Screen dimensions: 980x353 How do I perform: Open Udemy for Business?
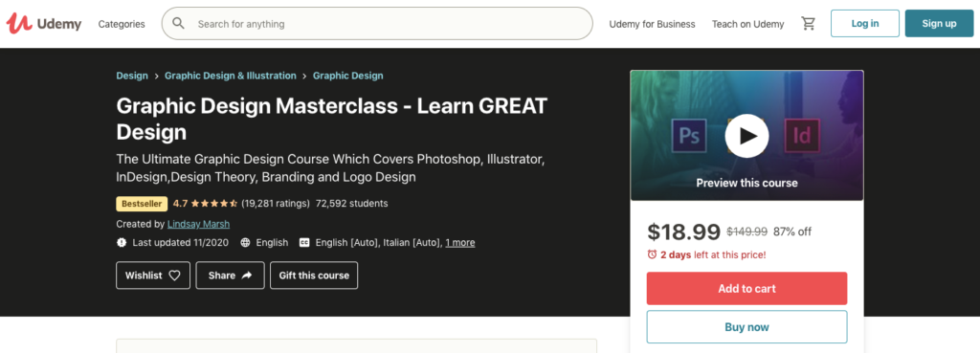point(652,24)
